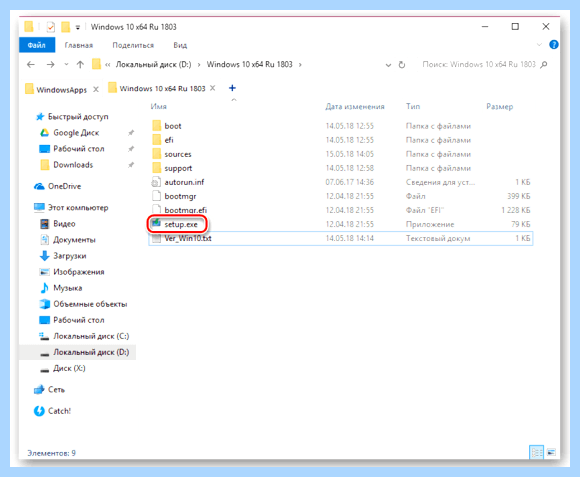Image resolution: width=580 pixels, height=477 pixels.
Task: Click Windows 10 x64 Ru 1803 breadcrumb
Action: coord(250,64)
